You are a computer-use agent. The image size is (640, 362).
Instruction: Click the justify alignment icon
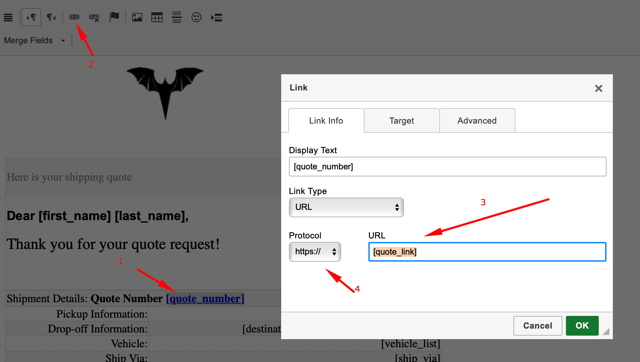tap(8, 18)
